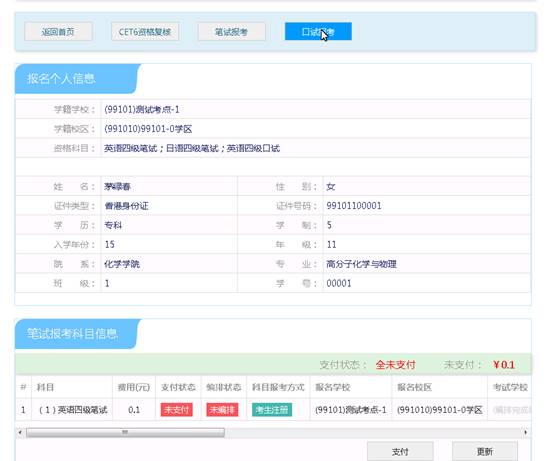Select the highlighted 口试报考 tab

[318, 32]
